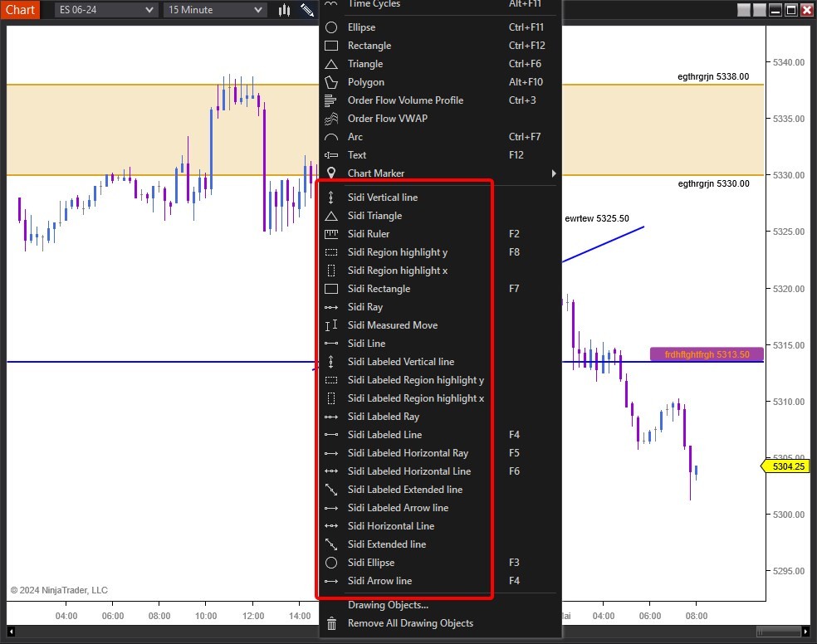Click the egthrgrjn 5330.00 line label

click(713, 183)
